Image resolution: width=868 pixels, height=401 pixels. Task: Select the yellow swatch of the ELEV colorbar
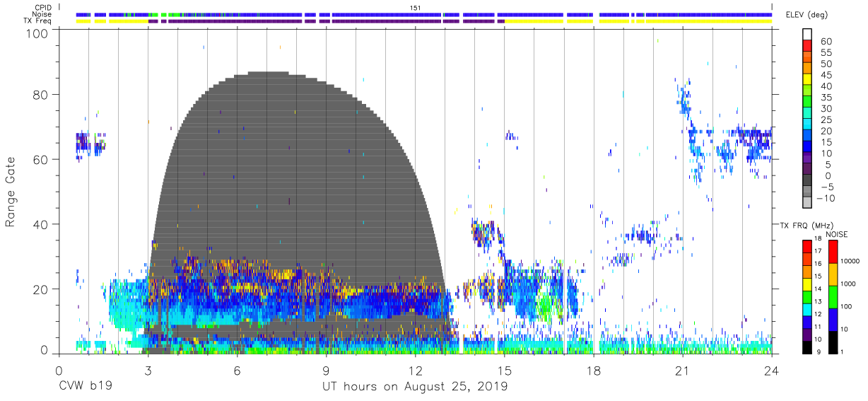[806, 80]
